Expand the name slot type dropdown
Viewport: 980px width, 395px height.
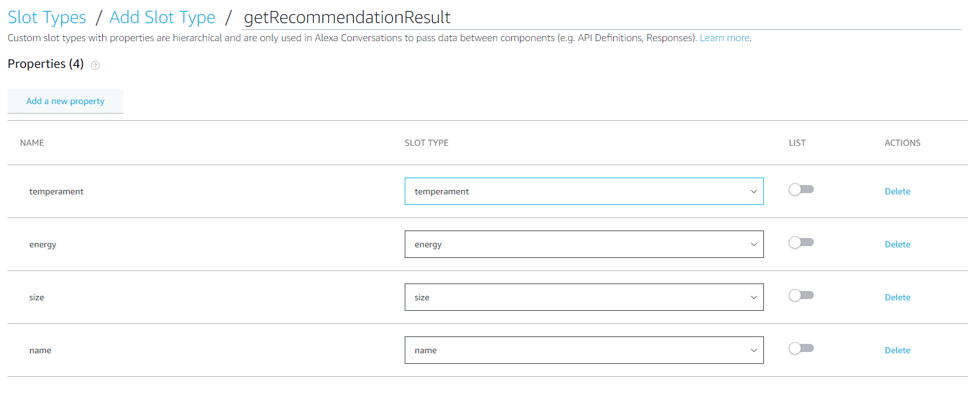pos(583,350)
